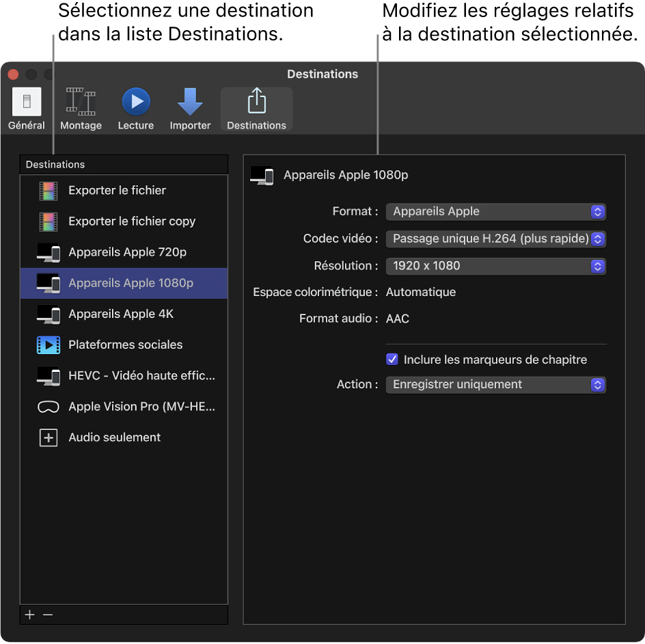Change the Résolution dropdown
The image size is (645, 644).
pos(496,265)
